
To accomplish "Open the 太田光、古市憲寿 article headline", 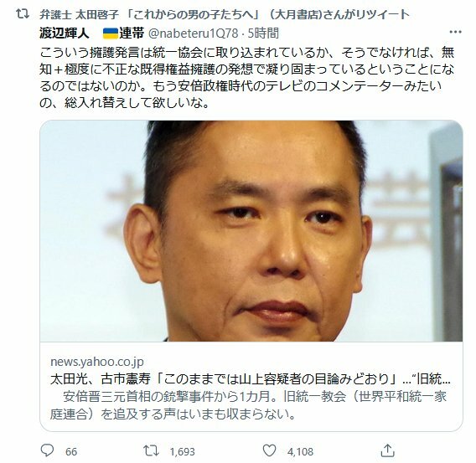I will pyautogui.click(x=250, y=379).
